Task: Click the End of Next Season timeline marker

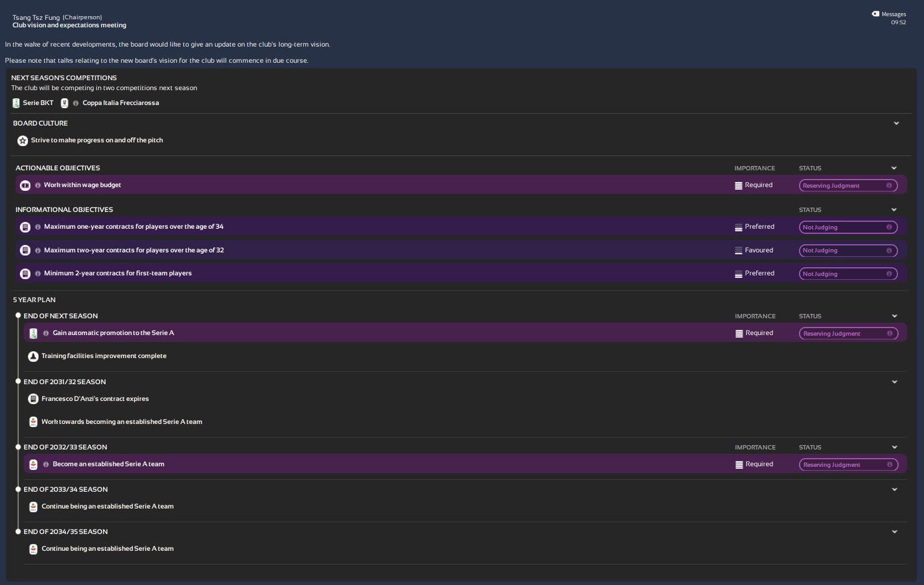Action: tap(18, 316)
